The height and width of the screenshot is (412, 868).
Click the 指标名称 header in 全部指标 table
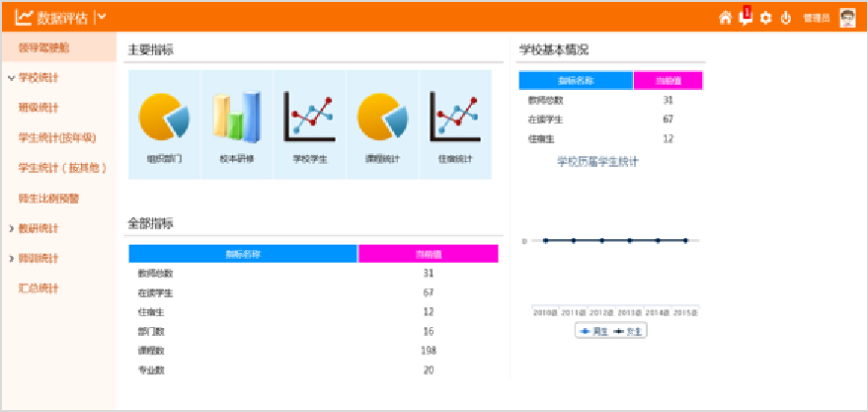(243, 254)
